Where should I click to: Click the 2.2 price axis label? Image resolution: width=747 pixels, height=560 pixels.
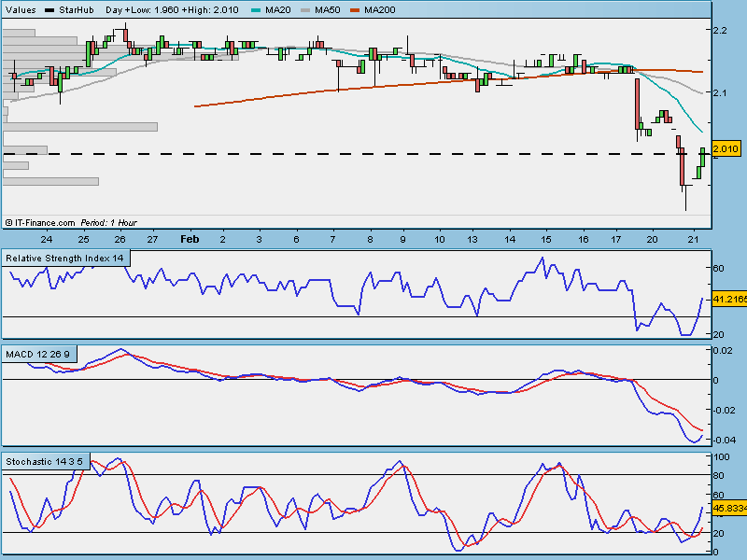point(720,30)
